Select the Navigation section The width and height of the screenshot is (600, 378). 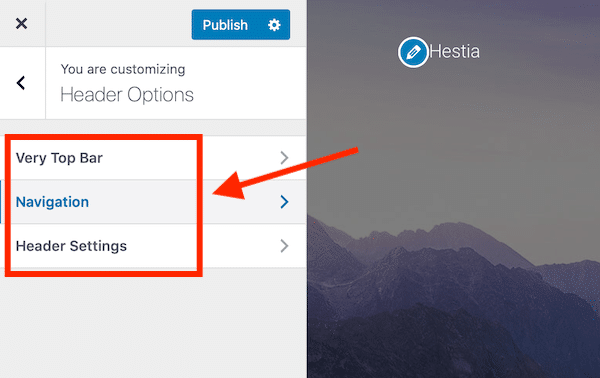coord(153,202)
